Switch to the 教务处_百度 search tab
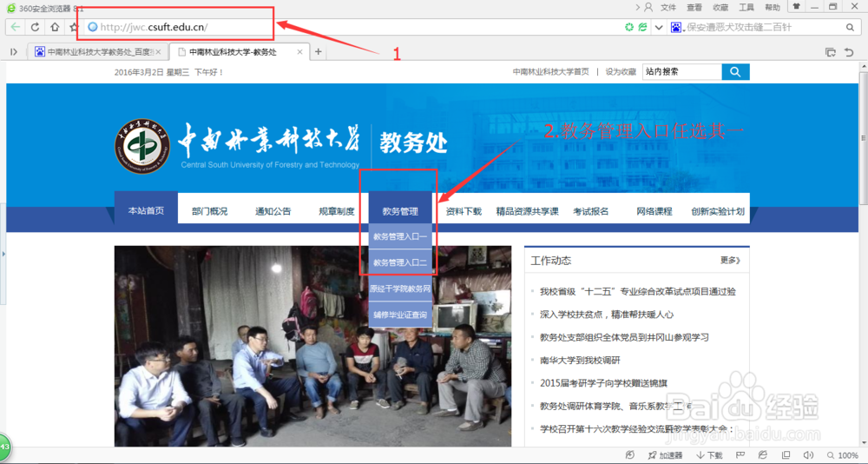Screen dimensions: 868x464 (97, 51)
